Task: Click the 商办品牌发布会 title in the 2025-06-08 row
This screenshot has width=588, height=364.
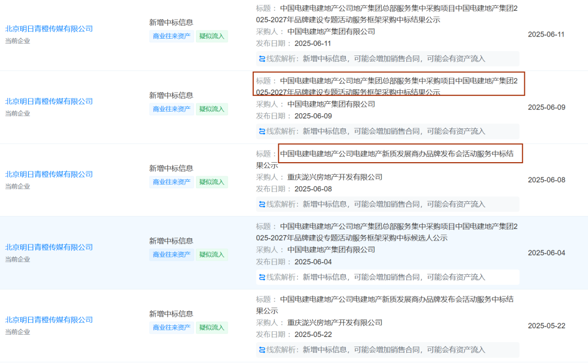Action: pos(385,159)
